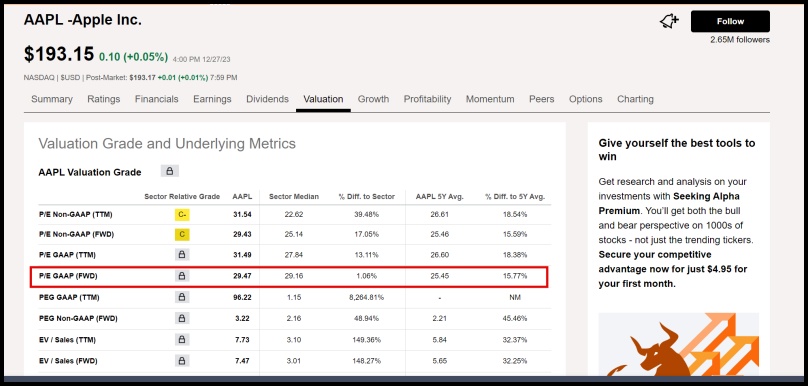This screenshot has height=386, width=808.
Task: Open the Profitability tab
Action: click(427, 99)
